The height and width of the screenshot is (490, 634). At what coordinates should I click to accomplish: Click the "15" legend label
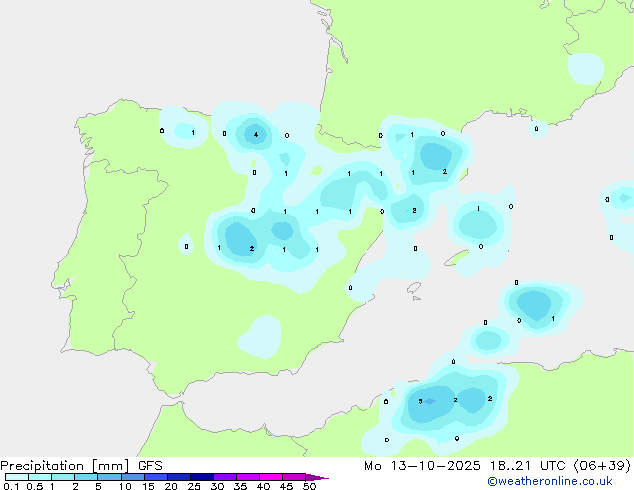pos(148,486)
